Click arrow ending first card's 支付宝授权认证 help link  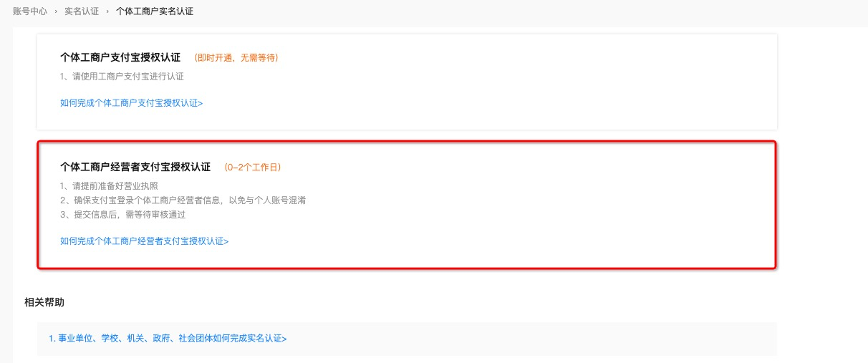tap(201, 103)
